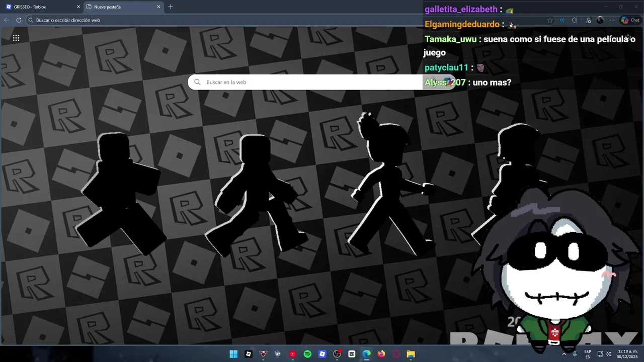Open the network status tray icon

(600, 354)
